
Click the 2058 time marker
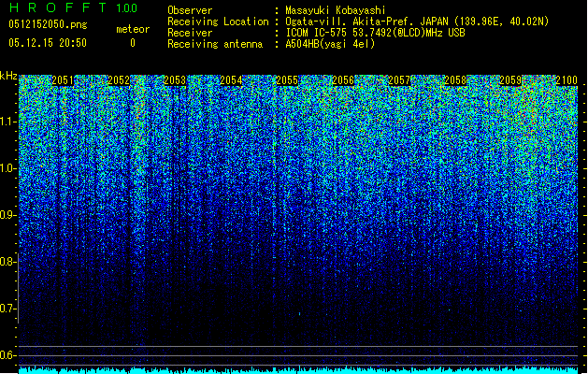(x=455, y=80)
